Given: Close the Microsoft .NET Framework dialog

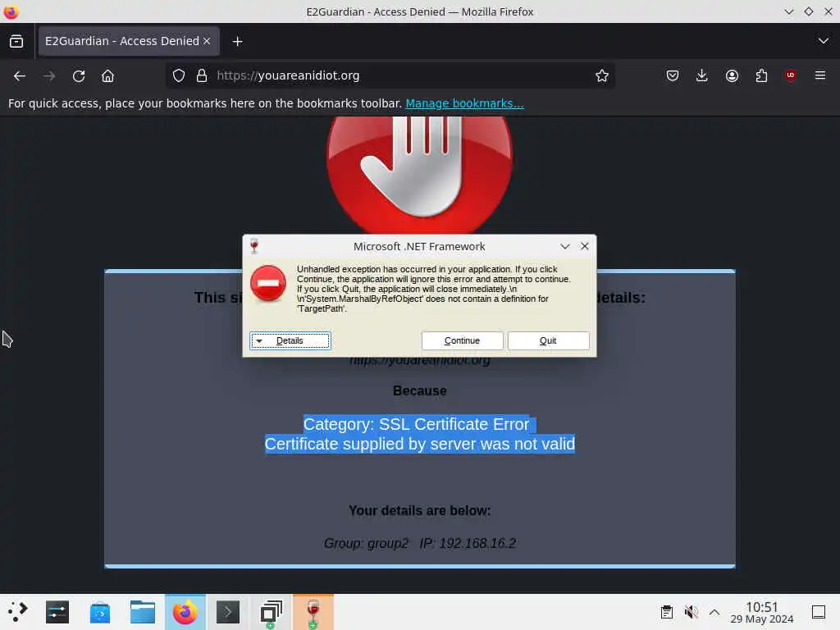Looking at the screenshot, I should pos(584,246).
